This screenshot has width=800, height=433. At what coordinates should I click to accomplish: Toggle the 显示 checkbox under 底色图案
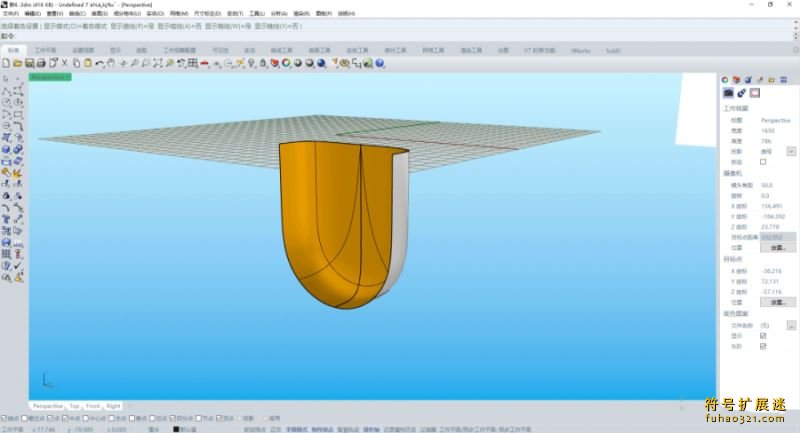(x=763, y=336)
